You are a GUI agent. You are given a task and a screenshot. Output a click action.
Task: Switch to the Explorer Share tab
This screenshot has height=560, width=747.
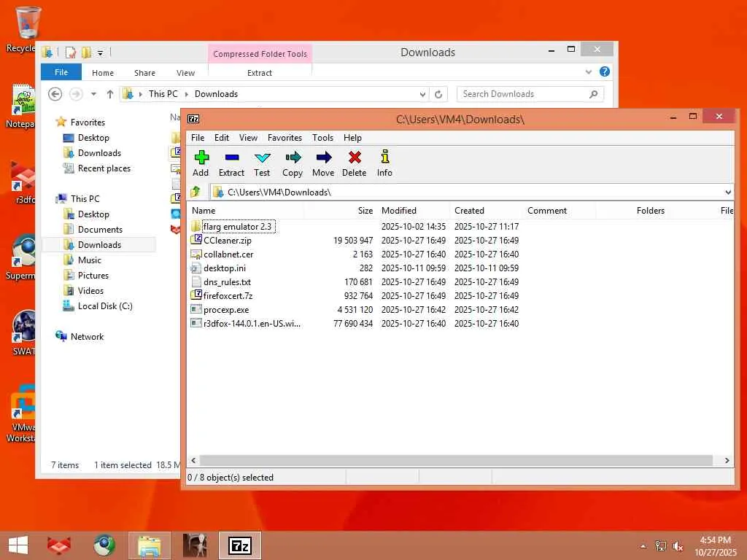click(145, 73)
